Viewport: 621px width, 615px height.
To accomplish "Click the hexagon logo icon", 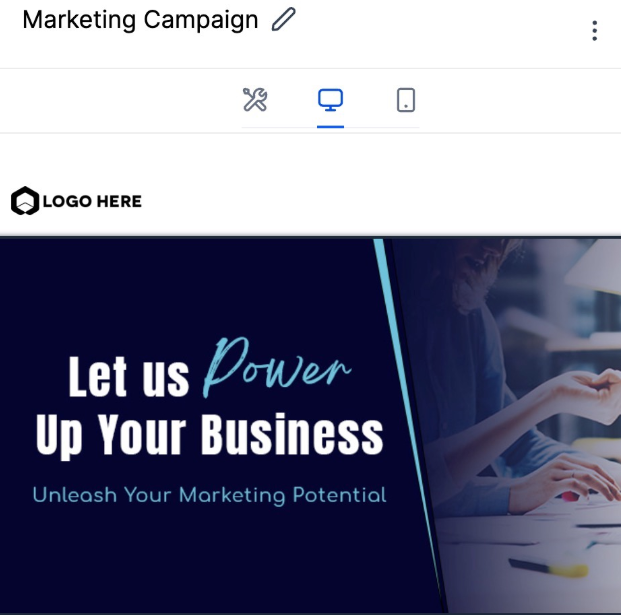I will coord(25,201).
